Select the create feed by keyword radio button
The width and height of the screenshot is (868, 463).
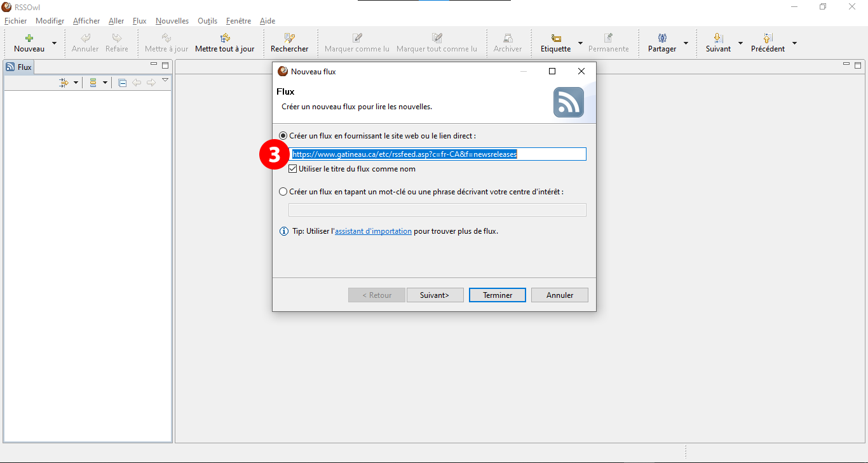click(283, 192)
